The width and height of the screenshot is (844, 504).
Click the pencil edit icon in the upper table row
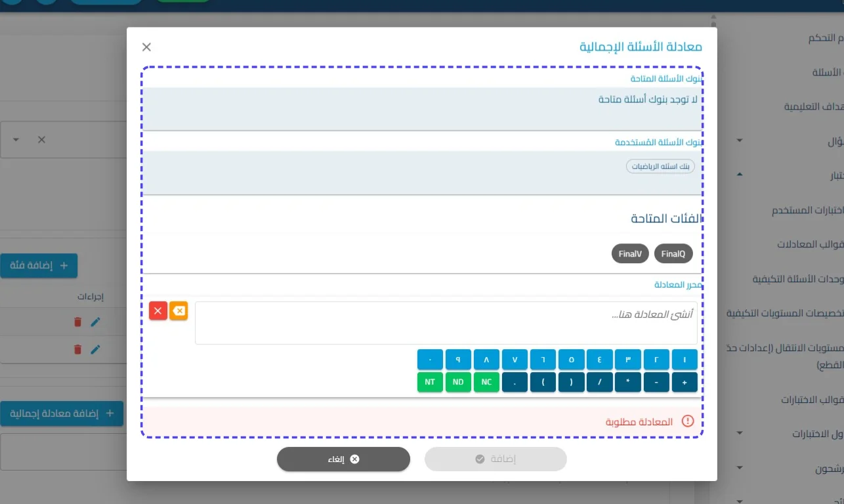pyautogui.click(x=96, y=322)
